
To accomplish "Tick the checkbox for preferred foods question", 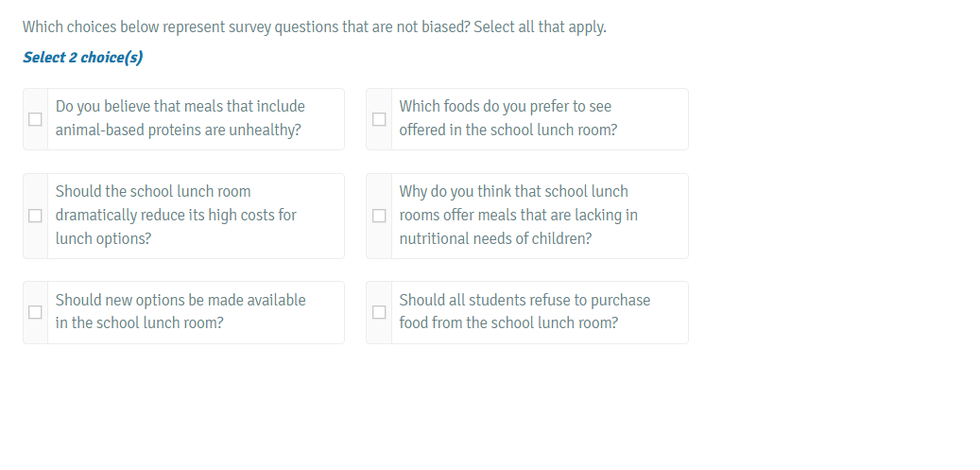I will pyautogui.click(x=379, y=119).
